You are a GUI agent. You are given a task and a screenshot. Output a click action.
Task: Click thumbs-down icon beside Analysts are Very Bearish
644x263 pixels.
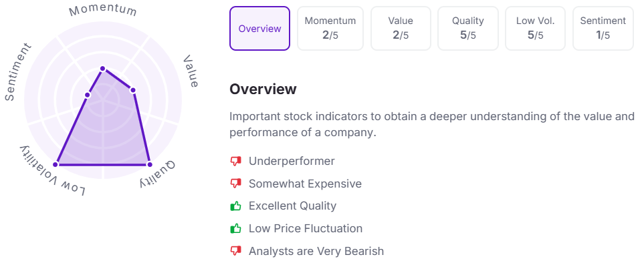(x=235, y=251)
